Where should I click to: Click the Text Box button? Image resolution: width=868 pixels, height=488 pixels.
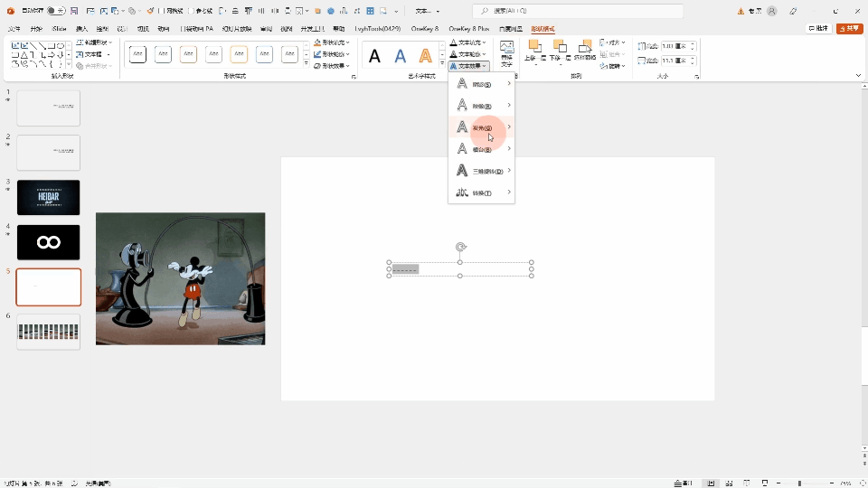93,54
